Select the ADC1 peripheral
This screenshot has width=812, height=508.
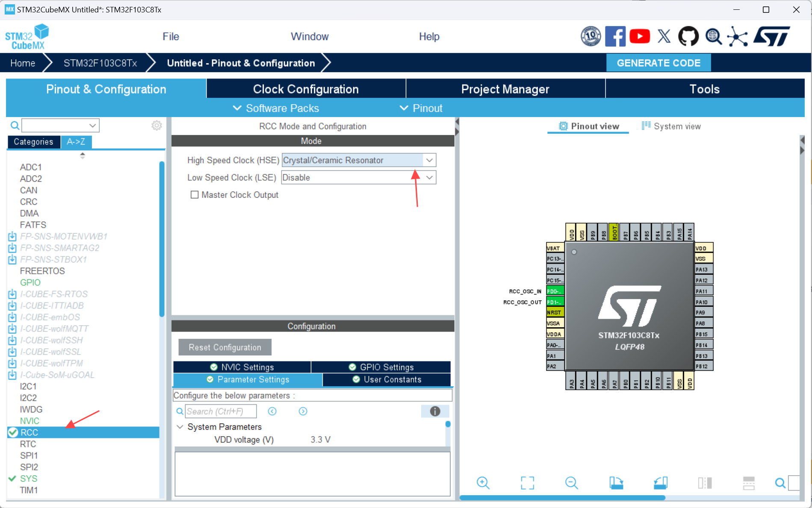(31, 167)
